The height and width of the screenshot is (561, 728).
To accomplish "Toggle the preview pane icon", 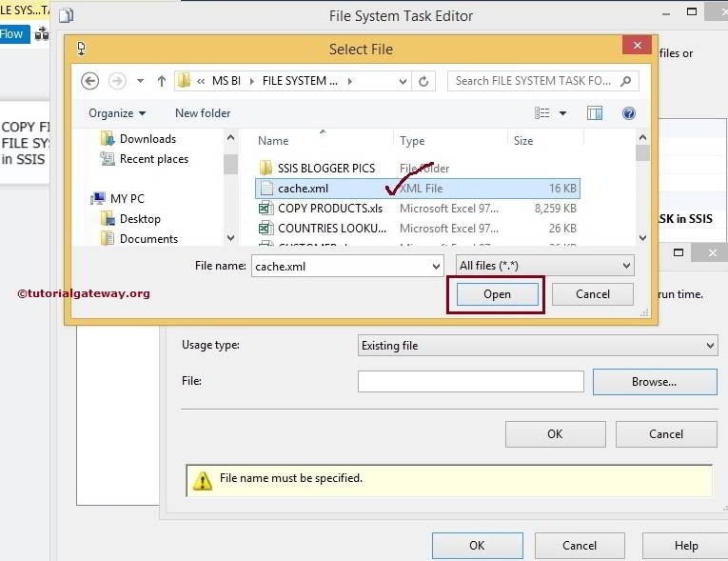I will [594, 113].
